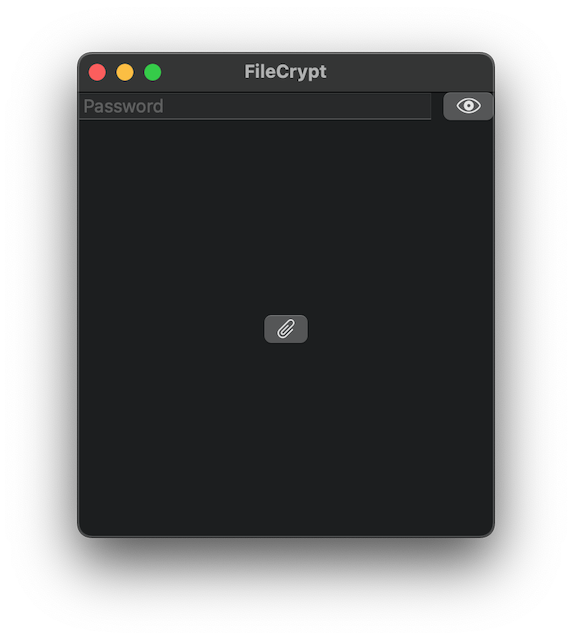Close the FileCrypt window with the red button
Image resolution: width=572 pixels, height=640 pixels.
click(x=97, y=72)
